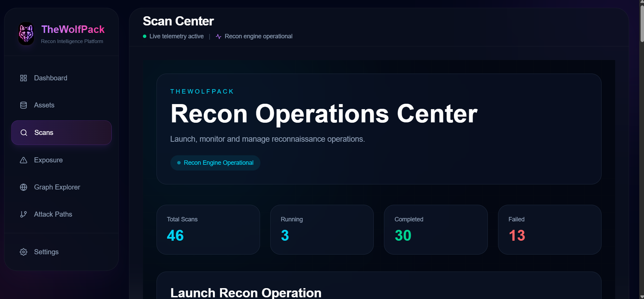Image resolution: width=644 pixels, height=299 pixels.
Task: Go to Assets in sidebar
Action: [61, 105]
